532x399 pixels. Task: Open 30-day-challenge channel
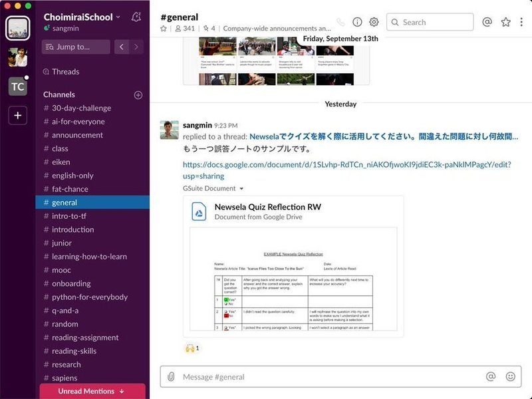coord(92,108)
